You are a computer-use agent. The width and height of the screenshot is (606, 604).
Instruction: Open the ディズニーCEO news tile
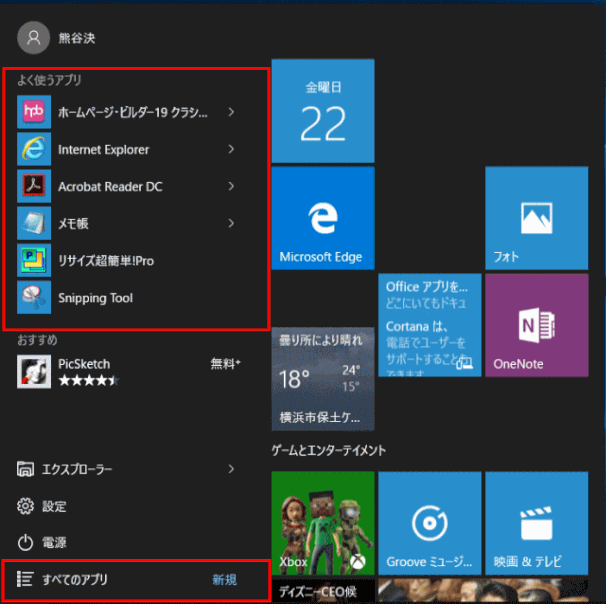(323, 591)
